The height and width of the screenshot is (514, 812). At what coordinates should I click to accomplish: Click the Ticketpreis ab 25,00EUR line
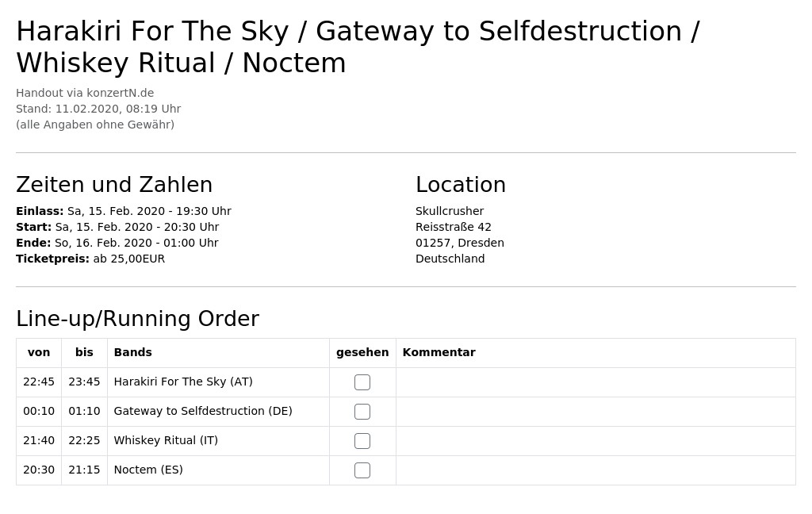coord(90,259)
